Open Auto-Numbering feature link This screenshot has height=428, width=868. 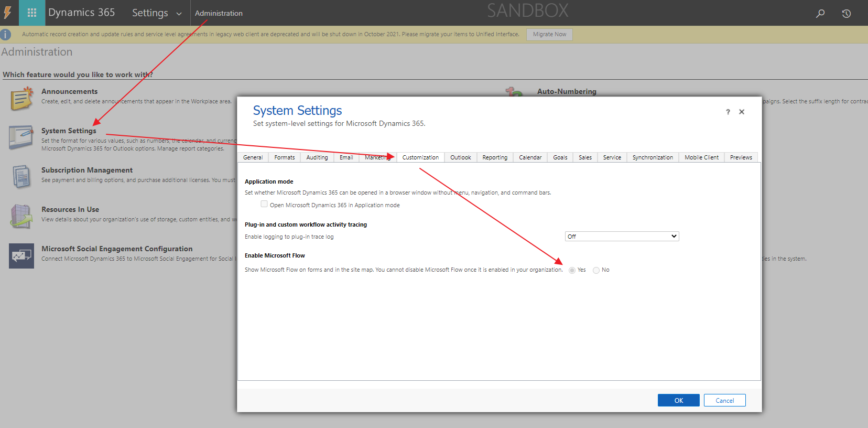coord(567,91)
